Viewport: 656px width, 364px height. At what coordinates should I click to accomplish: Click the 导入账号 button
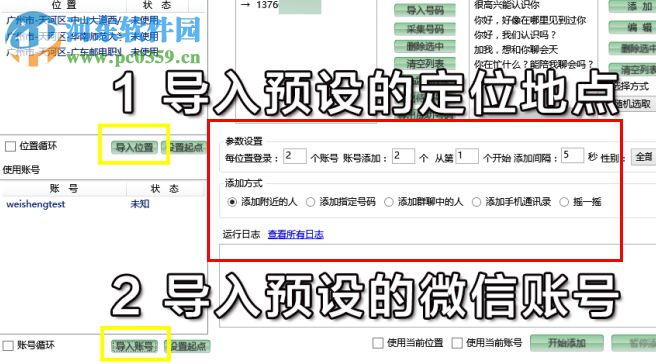tap(134, 346)
